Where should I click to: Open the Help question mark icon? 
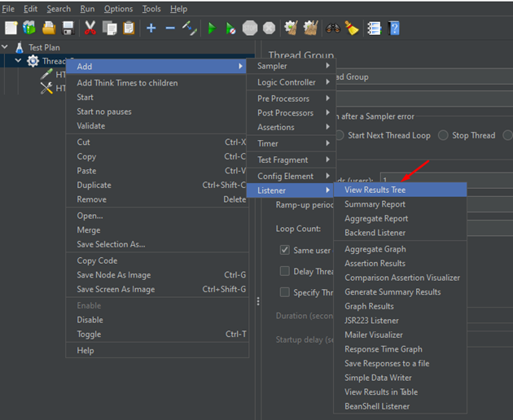point(394,28)
